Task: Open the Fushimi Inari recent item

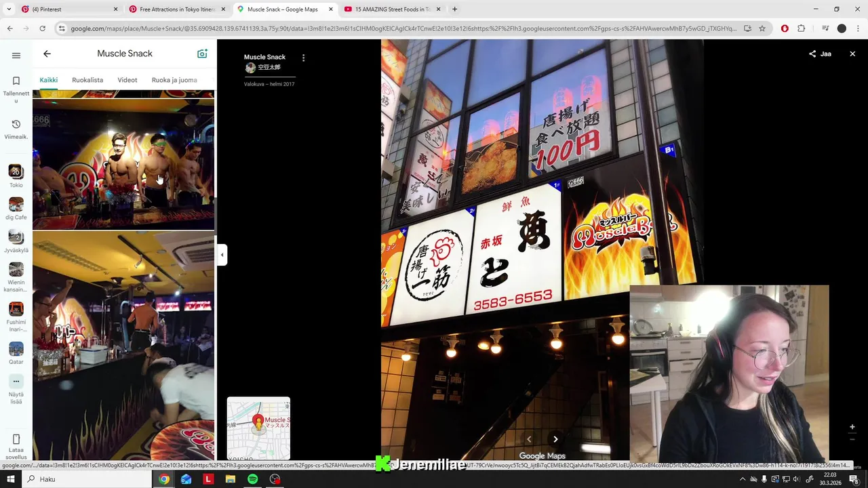Action: click(16, 316)
